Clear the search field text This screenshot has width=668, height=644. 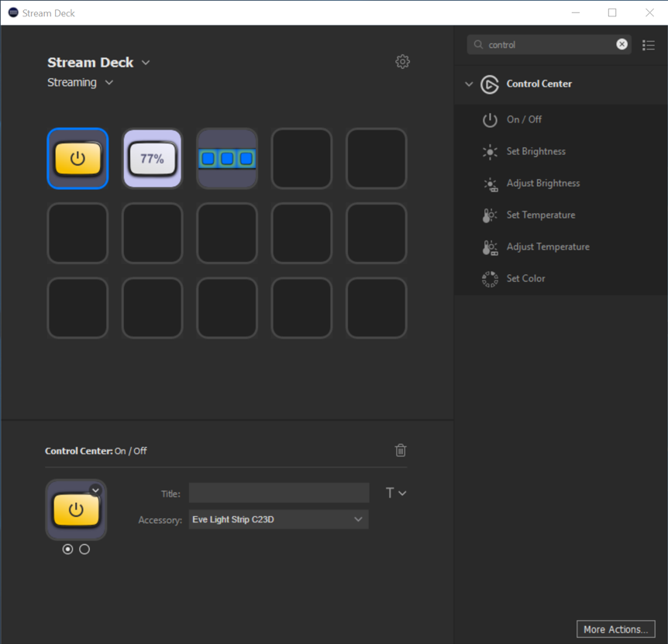(x=622, y=44)
